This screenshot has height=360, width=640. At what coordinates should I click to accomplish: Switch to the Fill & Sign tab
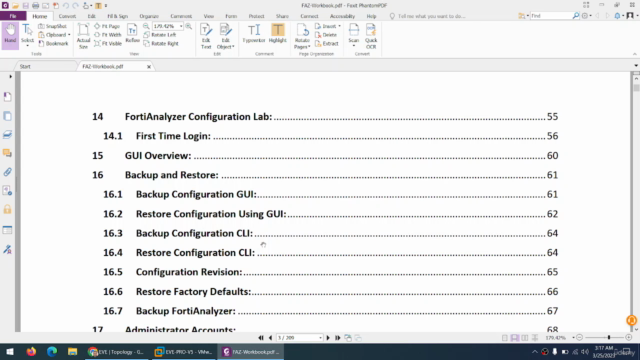pyautogui.click(x=118, y=16)
